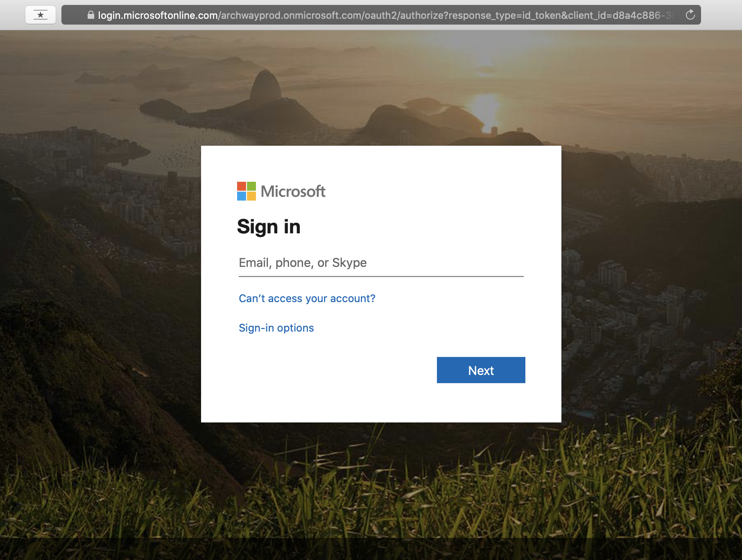
Task: Click the login.microsoftonline.com URL text
Action: [x=157, y=15]
